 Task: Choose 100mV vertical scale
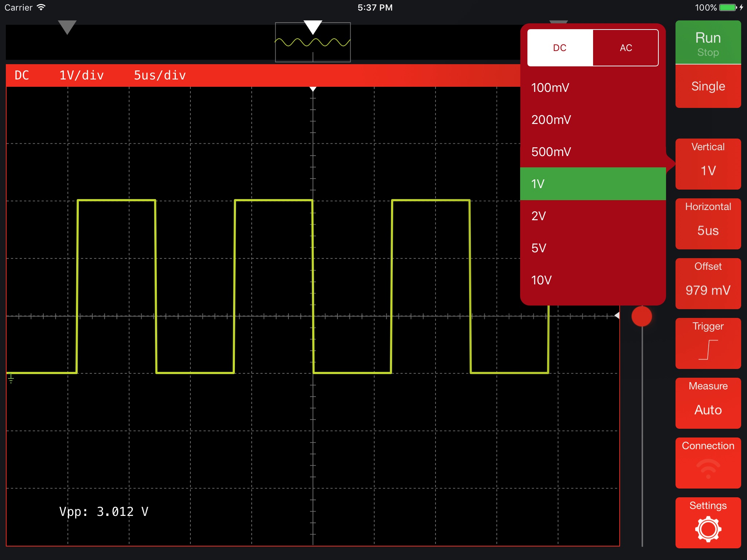(x=593, y=87)
